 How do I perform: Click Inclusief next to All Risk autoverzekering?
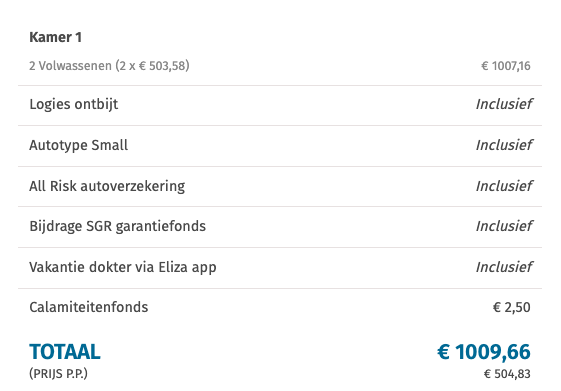pos(504,186)
